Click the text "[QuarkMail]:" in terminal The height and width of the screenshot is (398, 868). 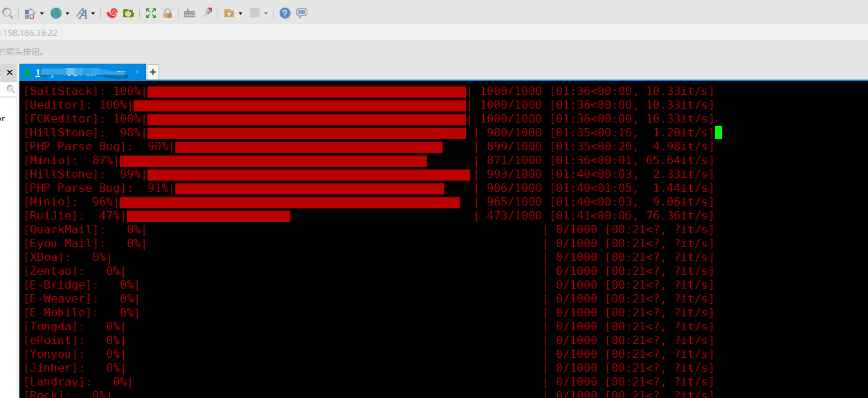[x=65, y=230]
